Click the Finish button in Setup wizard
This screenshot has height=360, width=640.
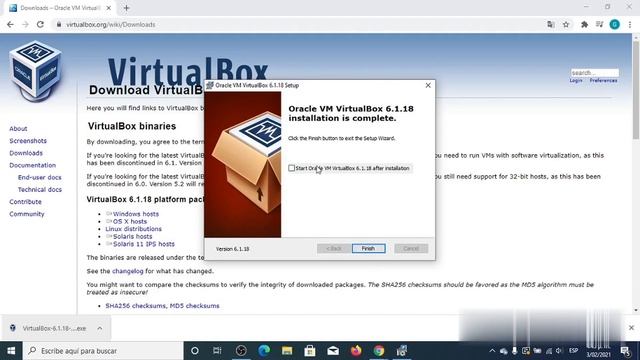point(369,248)
